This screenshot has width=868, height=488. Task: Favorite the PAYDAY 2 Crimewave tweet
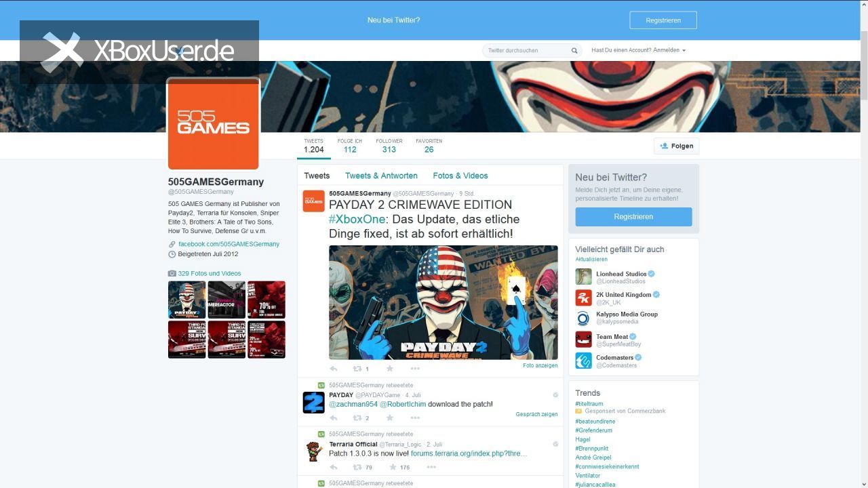390,369
